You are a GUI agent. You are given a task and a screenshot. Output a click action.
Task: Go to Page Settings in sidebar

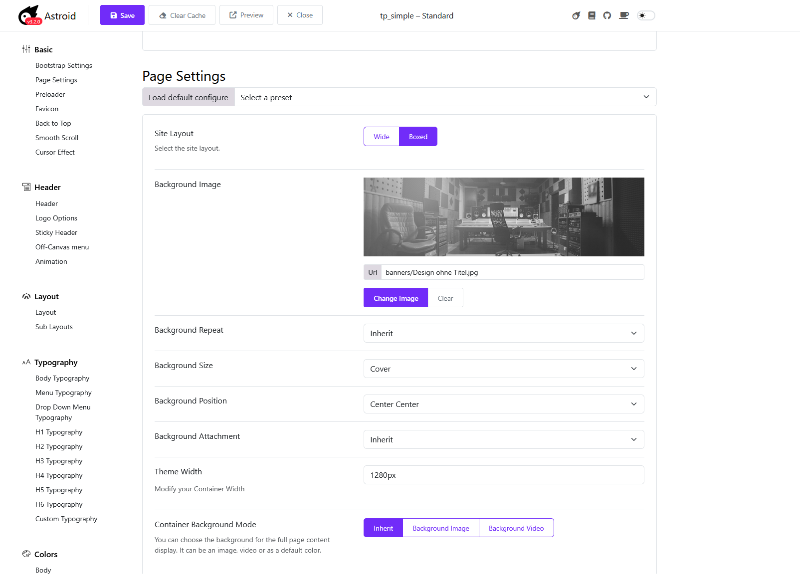point(56,80)
